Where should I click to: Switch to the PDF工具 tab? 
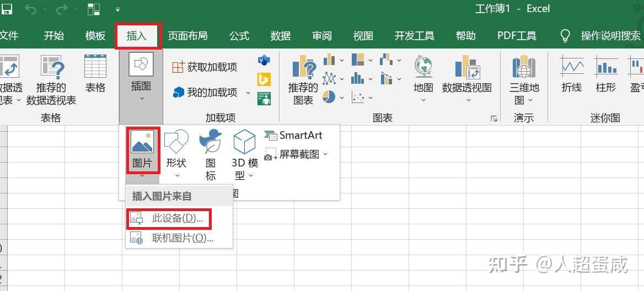pos(517,36)
